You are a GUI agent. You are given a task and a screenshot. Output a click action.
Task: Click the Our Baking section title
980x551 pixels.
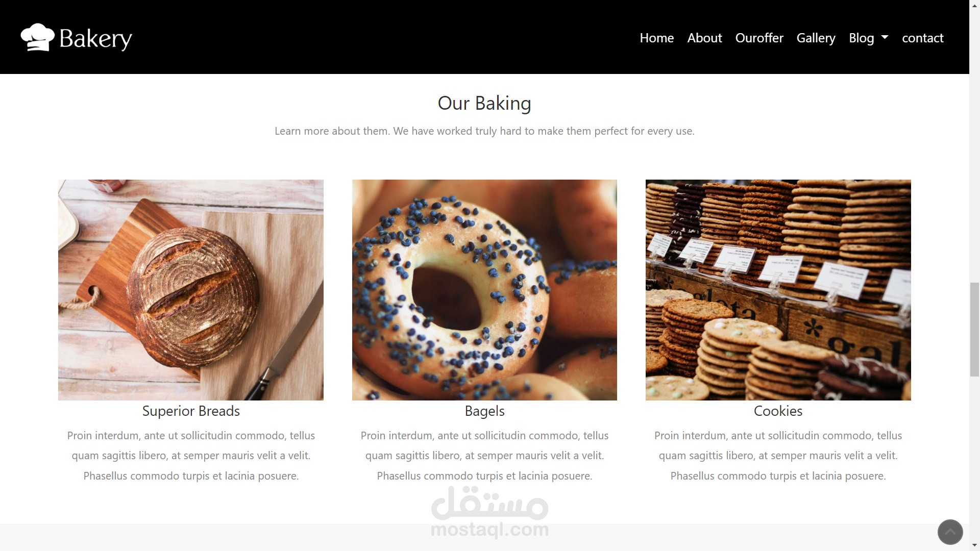point(484,103)
